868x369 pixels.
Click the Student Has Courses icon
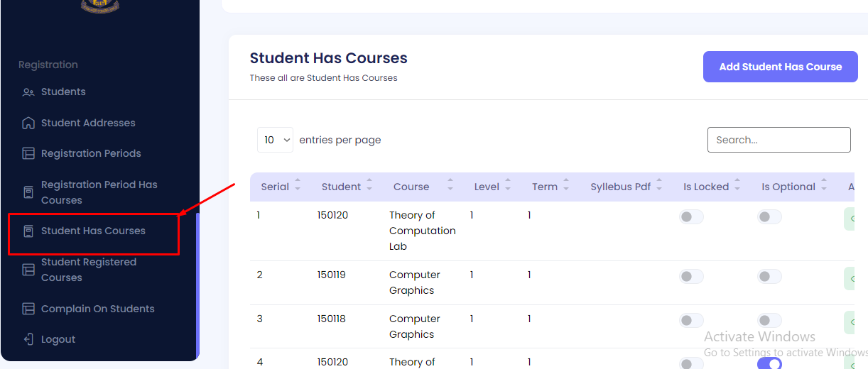pos(28,231)
